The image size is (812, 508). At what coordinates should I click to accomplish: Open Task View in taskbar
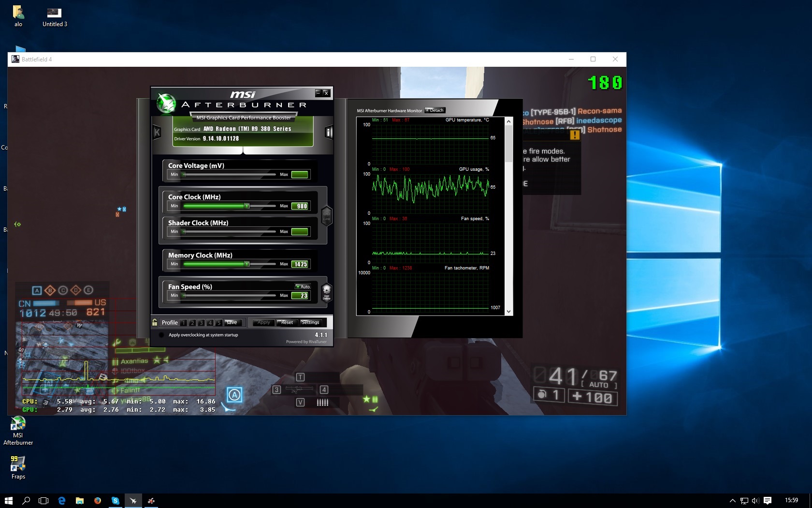(43, 501)
